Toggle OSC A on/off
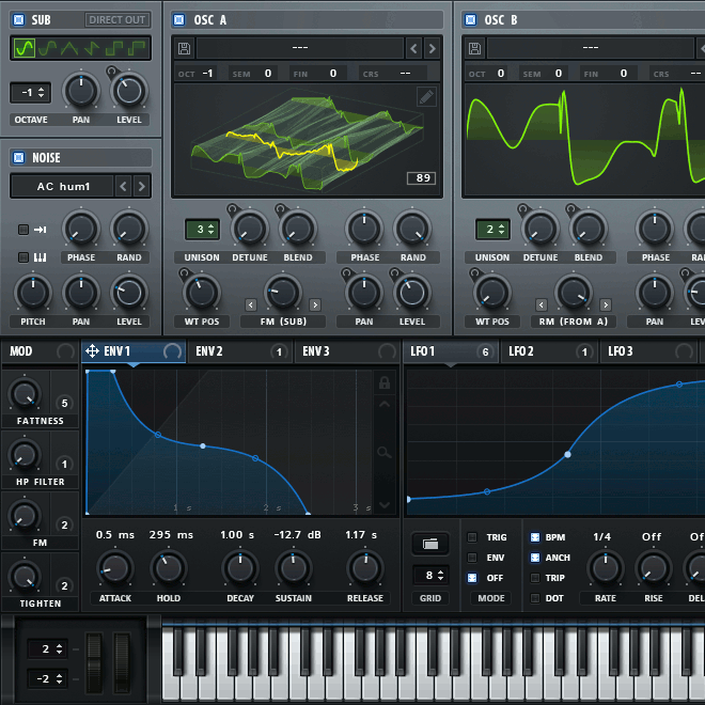 coord(179,20)
